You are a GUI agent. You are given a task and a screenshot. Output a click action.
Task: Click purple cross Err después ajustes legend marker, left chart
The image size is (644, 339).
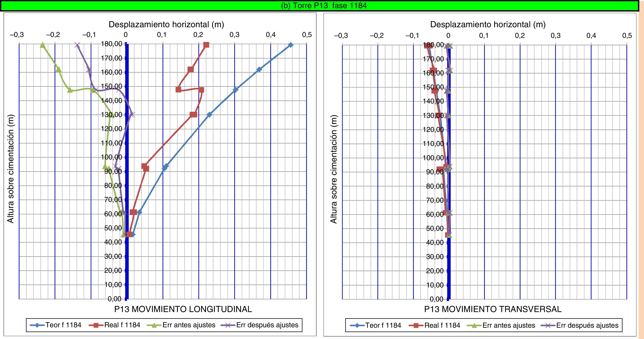[x=228, y=325]
